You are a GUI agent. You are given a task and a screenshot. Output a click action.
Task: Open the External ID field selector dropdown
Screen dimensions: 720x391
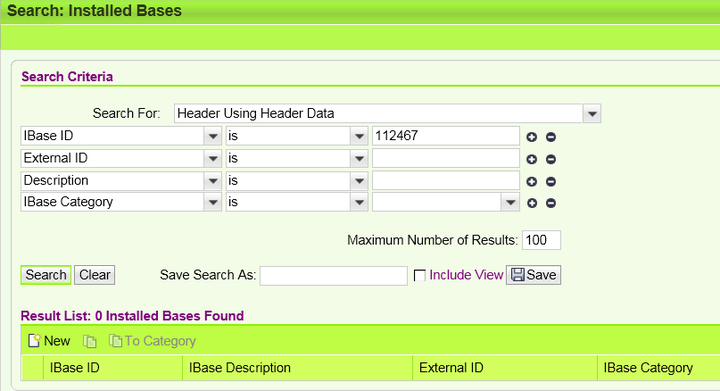pos(213,158)
